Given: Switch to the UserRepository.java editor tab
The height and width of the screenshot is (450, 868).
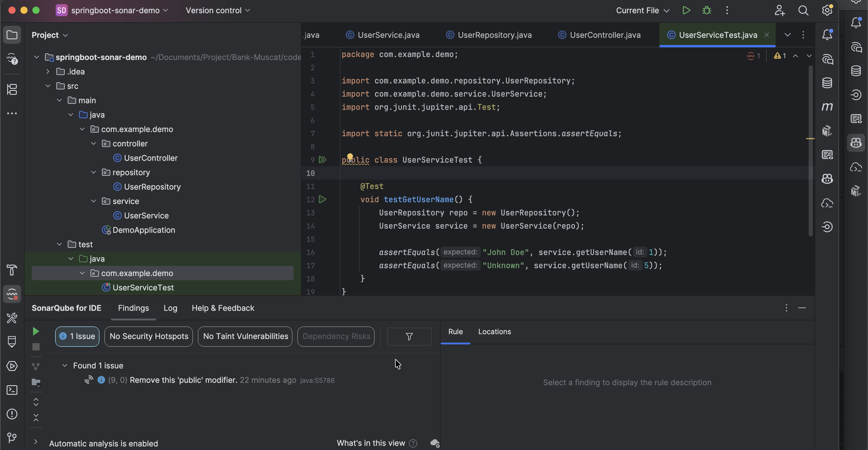Looking at the screenshot, I should (494, 35).
